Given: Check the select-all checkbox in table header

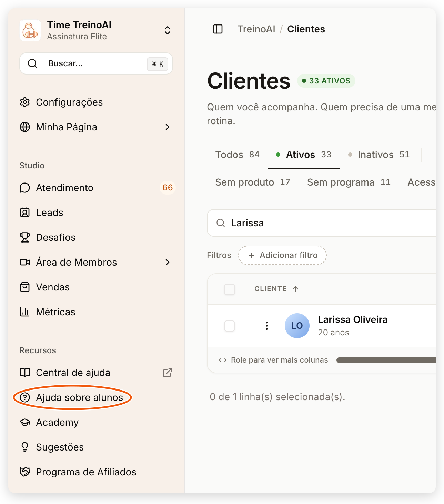Looking at the screenshot, I should pos(230,289).
